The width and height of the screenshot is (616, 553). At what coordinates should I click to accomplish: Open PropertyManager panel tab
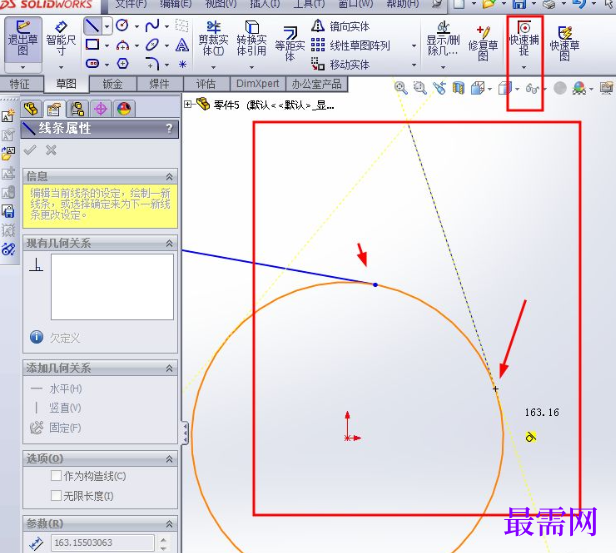(54, 108)
